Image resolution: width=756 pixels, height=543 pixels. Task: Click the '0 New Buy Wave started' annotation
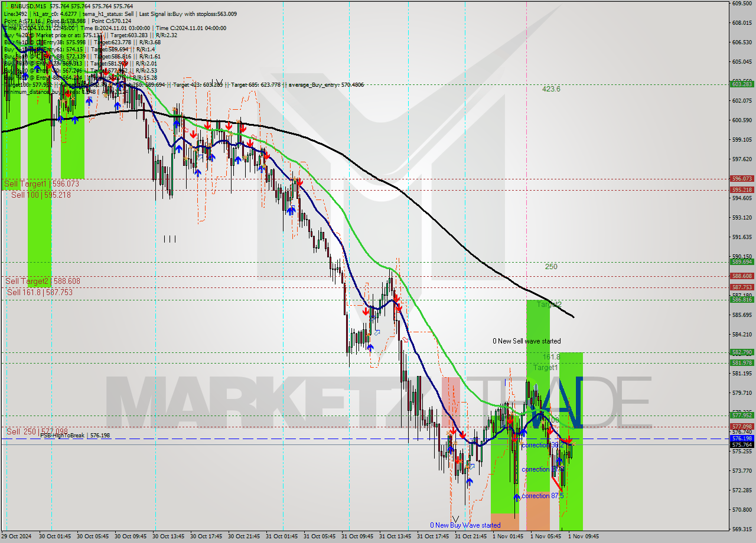click(465, 525)
